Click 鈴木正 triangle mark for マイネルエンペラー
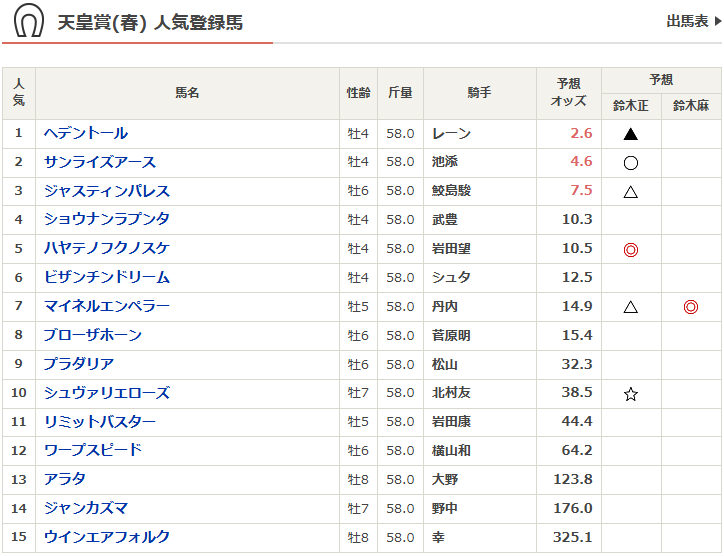This screenshot has height=556, width=724. (x=630, y=307)
